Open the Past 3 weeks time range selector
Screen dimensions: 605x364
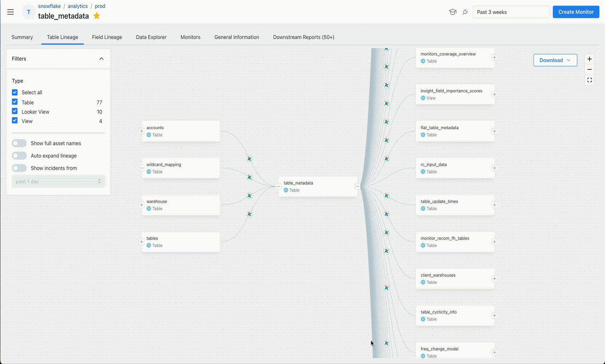click(511, 12)
